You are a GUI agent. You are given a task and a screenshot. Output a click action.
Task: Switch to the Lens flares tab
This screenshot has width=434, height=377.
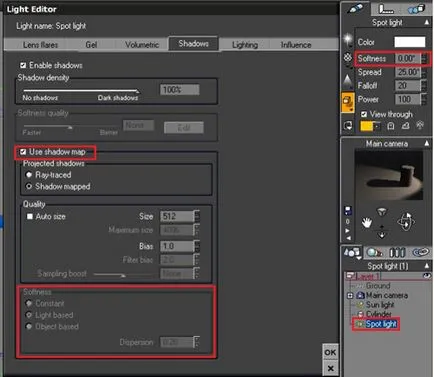[40, 45]
